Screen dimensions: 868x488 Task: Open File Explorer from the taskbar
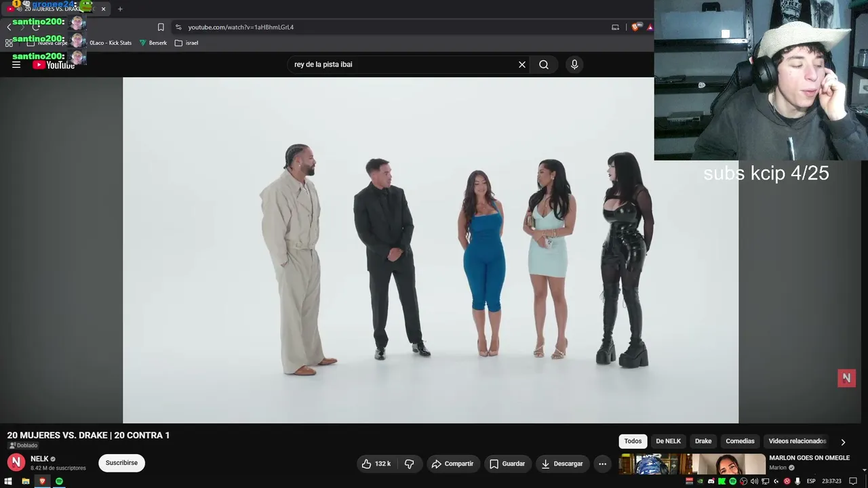25,481
